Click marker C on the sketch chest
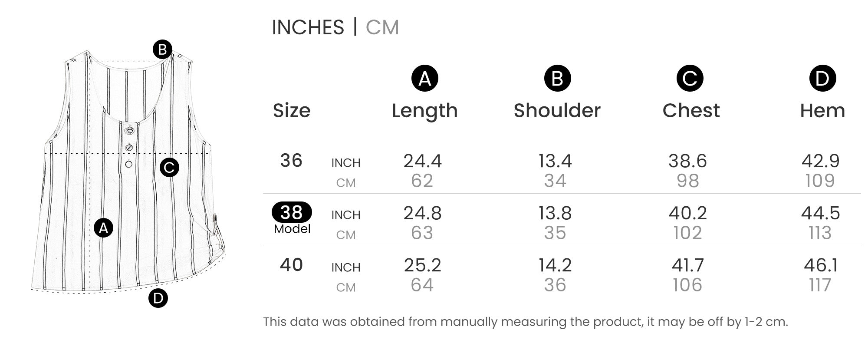The image size is (868, 350). [x=169, y=167]
